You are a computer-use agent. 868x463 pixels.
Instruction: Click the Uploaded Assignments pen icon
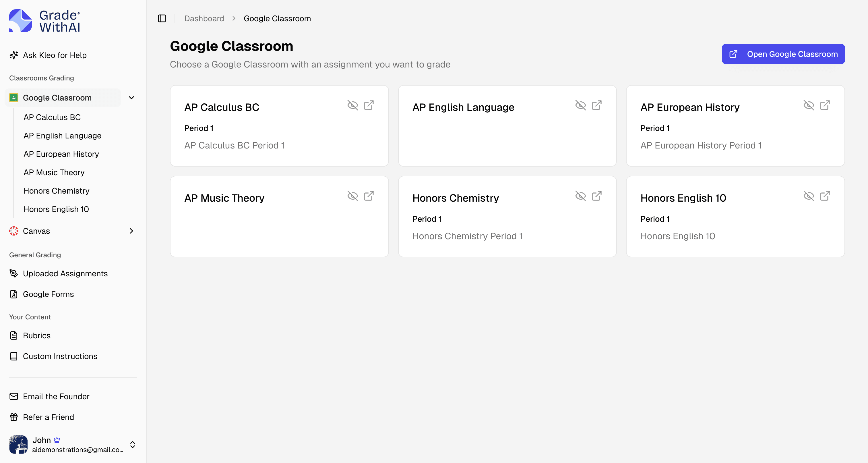pos(13,273)
